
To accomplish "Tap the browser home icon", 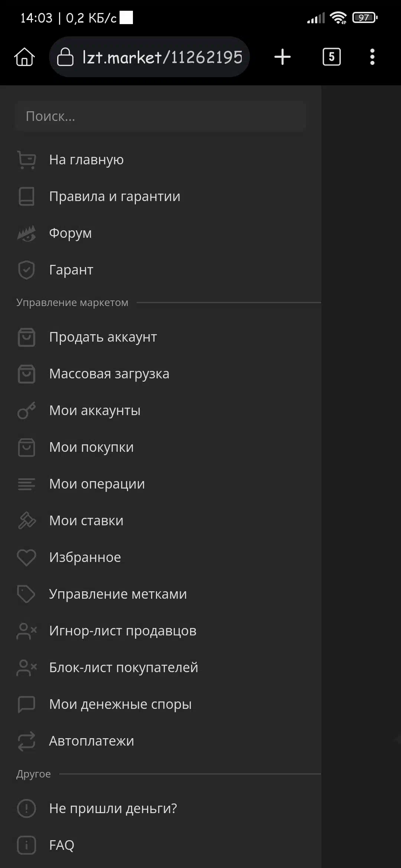I will 25,57.
